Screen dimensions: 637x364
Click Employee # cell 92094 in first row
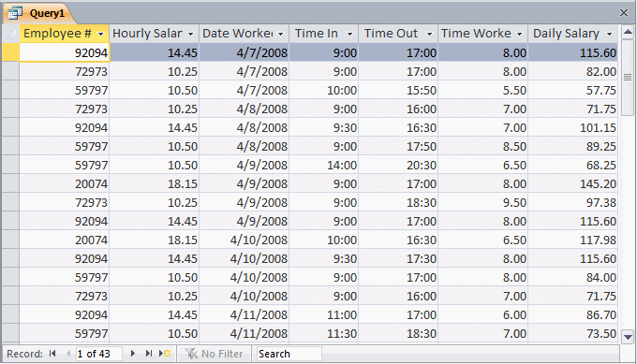(x=65, y=52)
